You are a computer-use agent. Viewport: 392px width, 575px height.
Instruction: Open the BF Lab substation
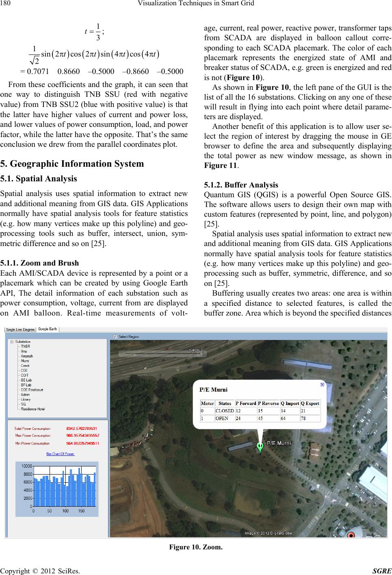coord(26,384)
